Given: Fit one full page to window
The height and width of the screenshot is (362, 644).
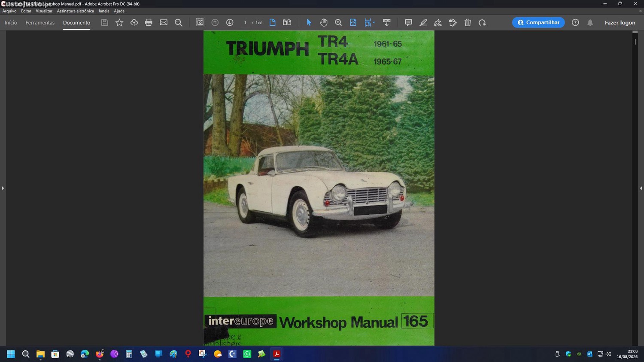Looking at the screenshot, I should (353, 23).
